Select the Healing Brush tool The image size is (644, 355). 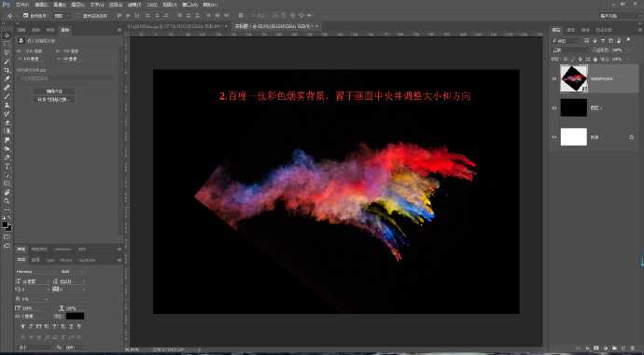click(x=7, y=88)
